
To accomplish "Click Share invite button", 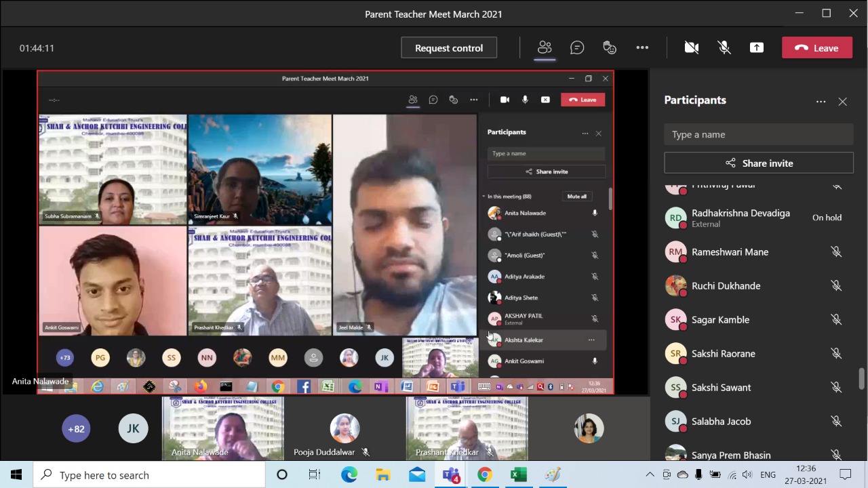I will (x=758, y=163).
